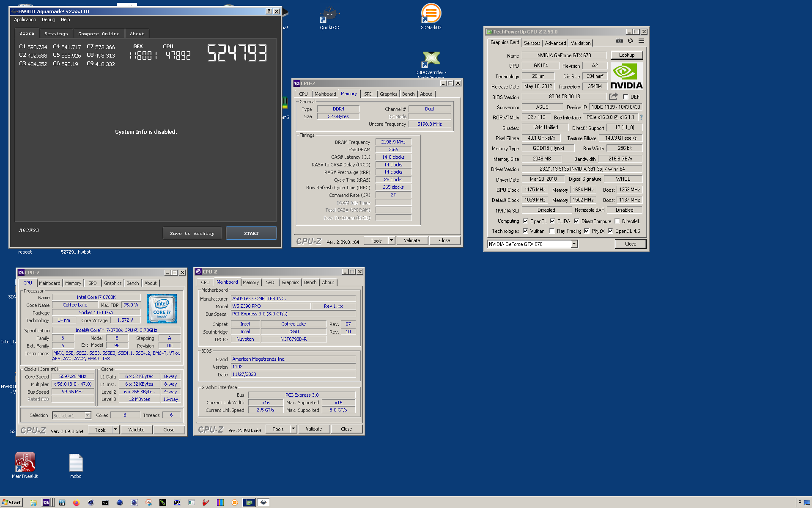Screen dimensions: 812x508
Task: Click START in Aquamark
Action: coord(251,233)
